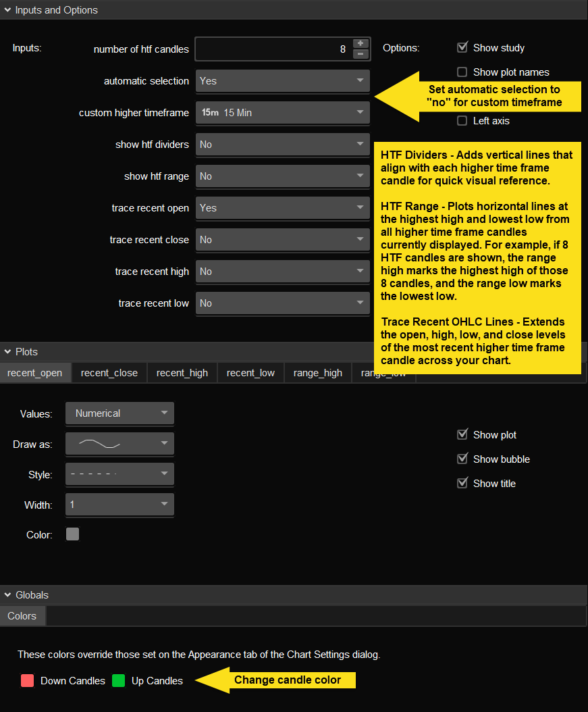
Task: Uncheck the Show study checkbox
Action: (x=462, y=48)
